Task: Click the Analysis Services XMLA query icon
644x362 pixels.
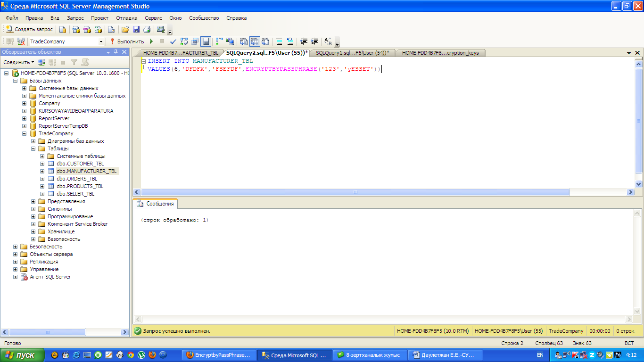Action: coord(98,29)
